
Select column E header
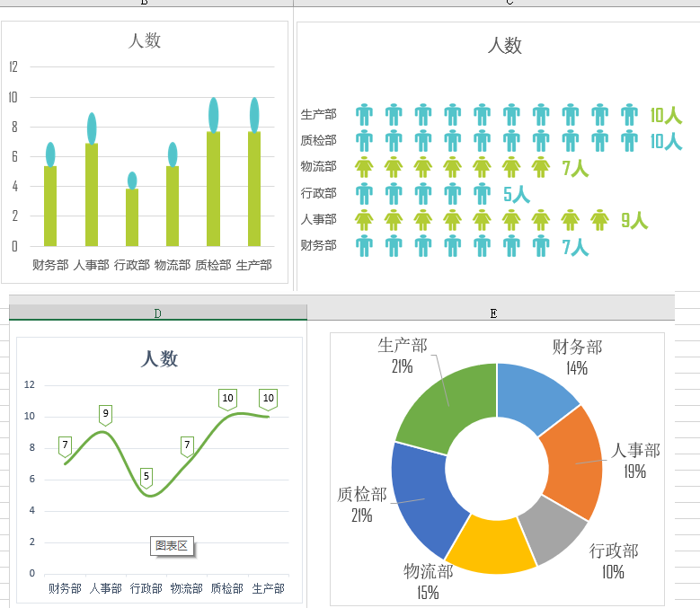point(493,313)
